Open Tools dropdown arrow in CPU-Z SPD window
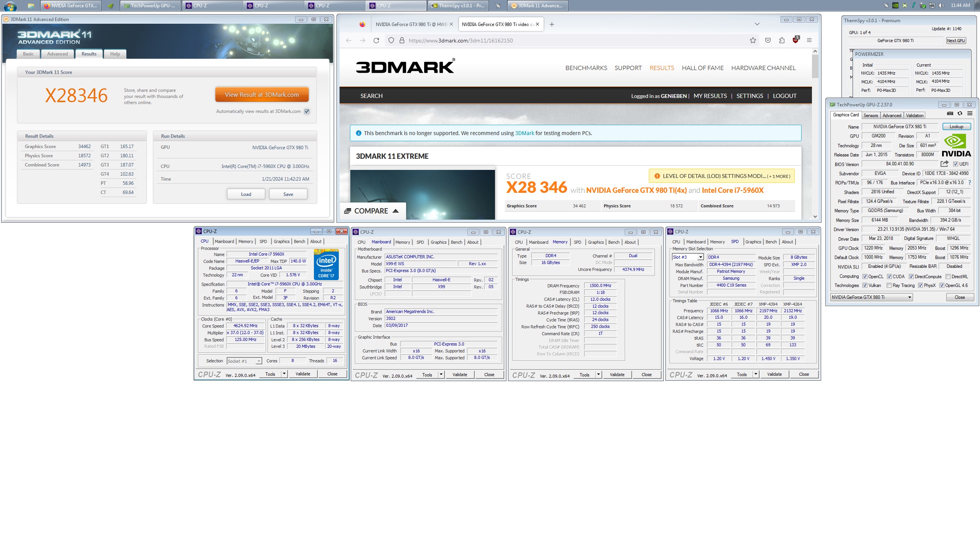980x551 pixels. pyautogui.click(x=756, y=374)
